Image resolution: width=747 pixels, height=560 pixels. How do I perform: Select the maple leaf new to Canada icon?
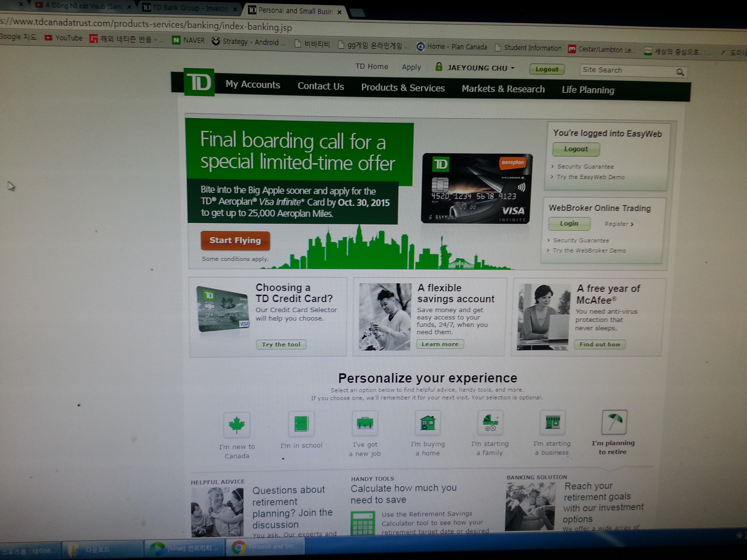(236, 425)
